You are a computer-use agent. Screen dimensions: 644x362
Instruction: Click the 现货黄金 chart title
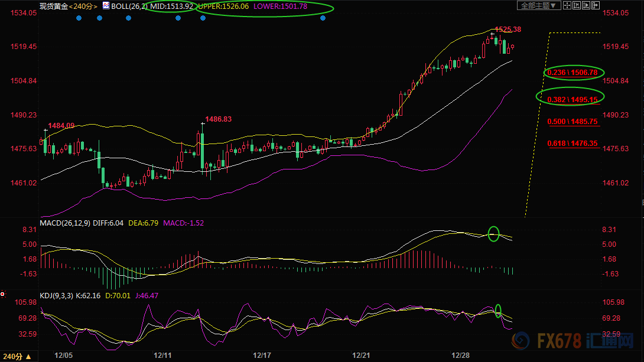coord(53,6)
